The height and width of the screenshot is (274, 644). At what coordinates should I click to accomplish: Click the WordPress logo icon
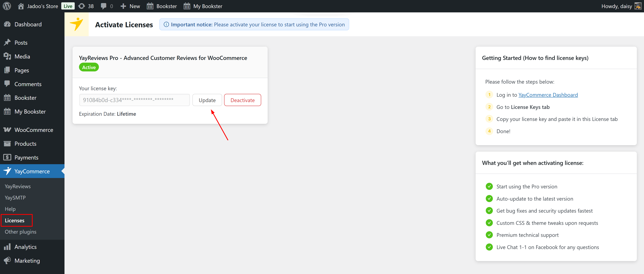coord(7,6)
